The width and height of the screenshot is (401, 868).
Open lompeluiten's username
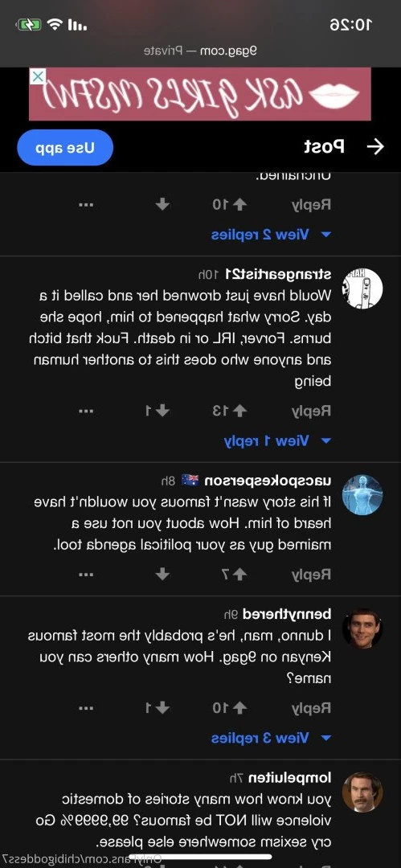[x=289, y=778]
